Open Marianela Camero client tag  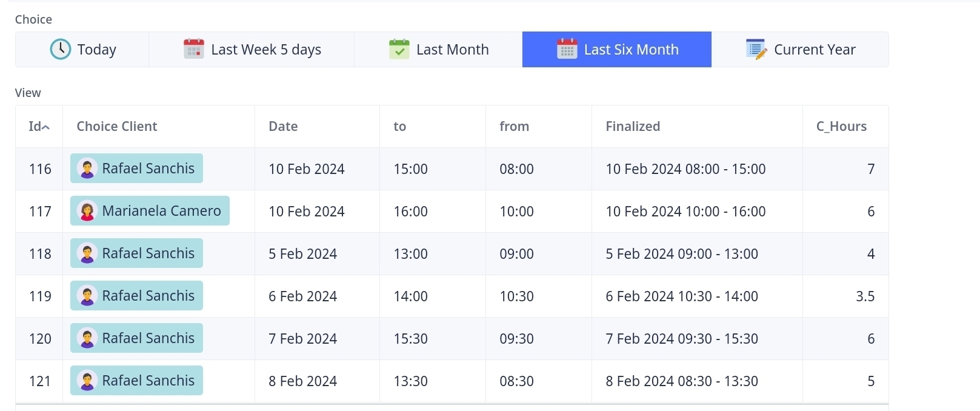[161, 211]
